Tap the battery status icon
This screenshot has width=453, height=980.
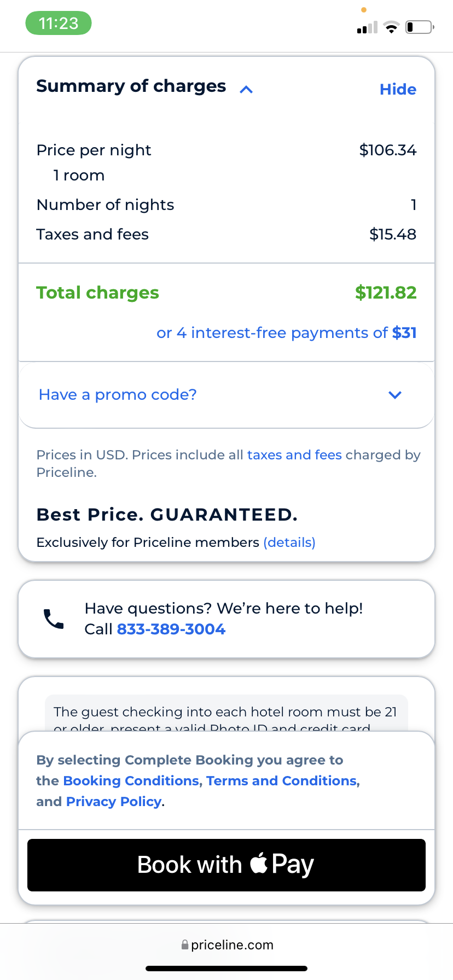420,27
